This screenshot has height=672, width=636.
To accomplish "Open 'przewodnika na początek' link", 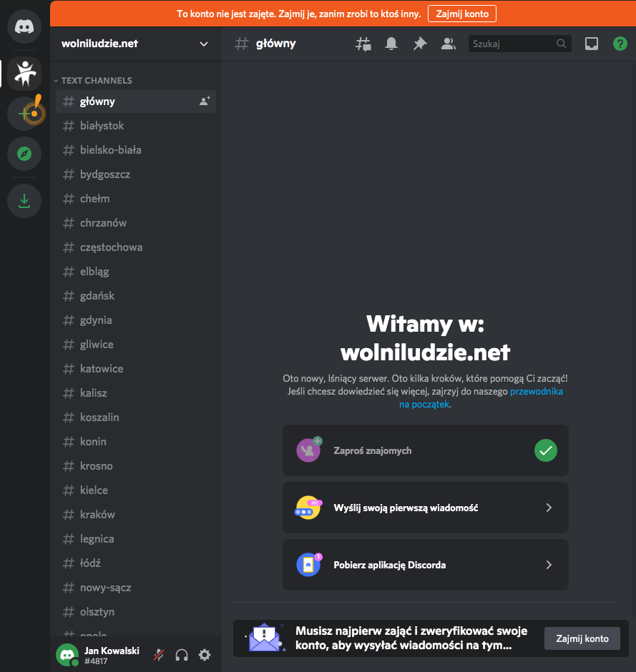I will 481,397.
